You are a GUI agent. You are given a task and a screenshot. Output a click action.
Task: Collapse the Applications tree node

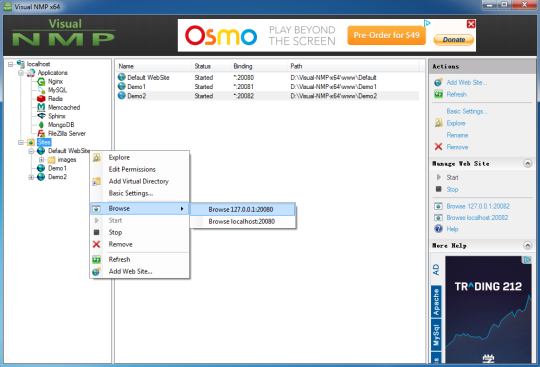click(x=21, y=73)
